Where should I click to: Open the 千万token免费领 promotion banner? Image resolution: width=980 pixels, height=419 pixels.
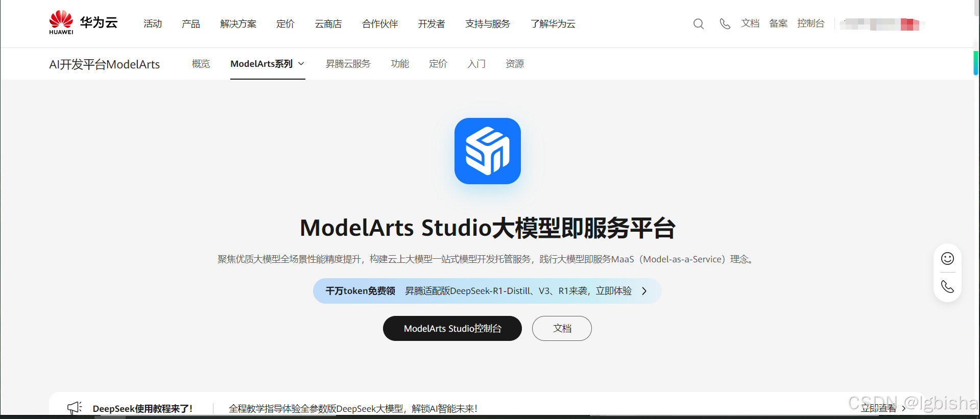[487, 291]
